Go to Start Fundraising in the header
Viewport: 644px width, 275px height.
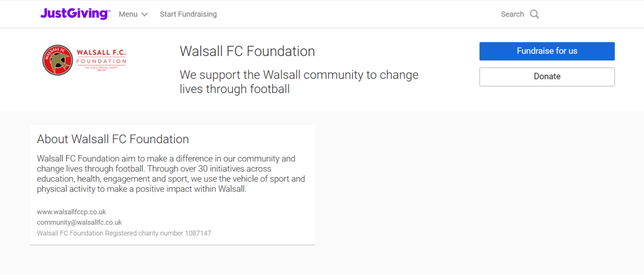[188, 14]
